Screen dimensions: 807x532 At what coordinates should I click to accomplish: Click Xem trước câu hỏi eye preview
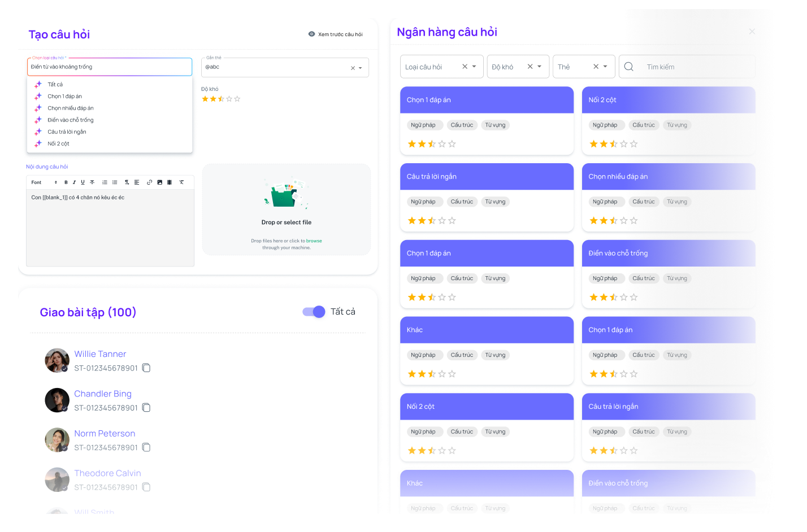(x=311, y=34)
